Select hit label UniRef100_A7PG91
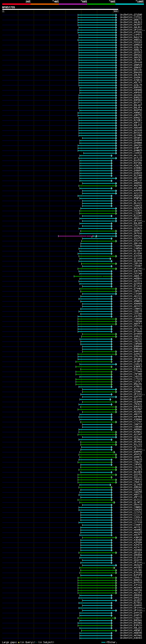146x644 pixels. pos(131,32)
